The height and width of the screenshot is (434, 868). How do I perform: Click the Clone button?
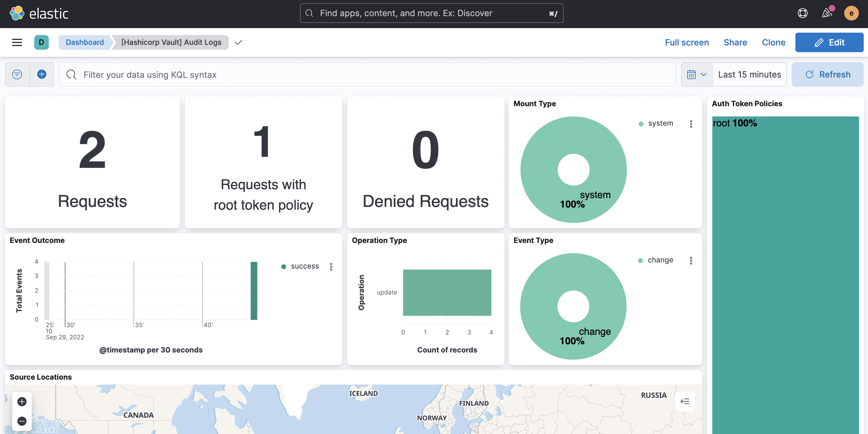[x=773, y=42]
